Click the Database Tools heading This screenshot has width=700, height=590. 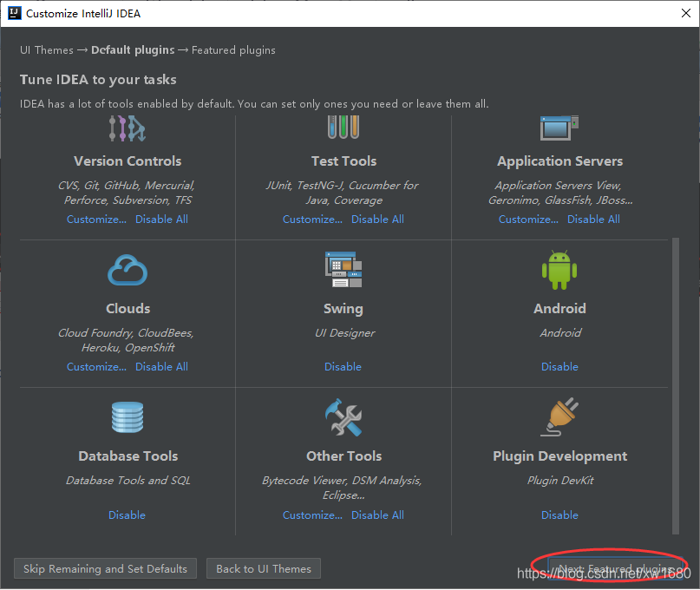[x=128, y=456]
